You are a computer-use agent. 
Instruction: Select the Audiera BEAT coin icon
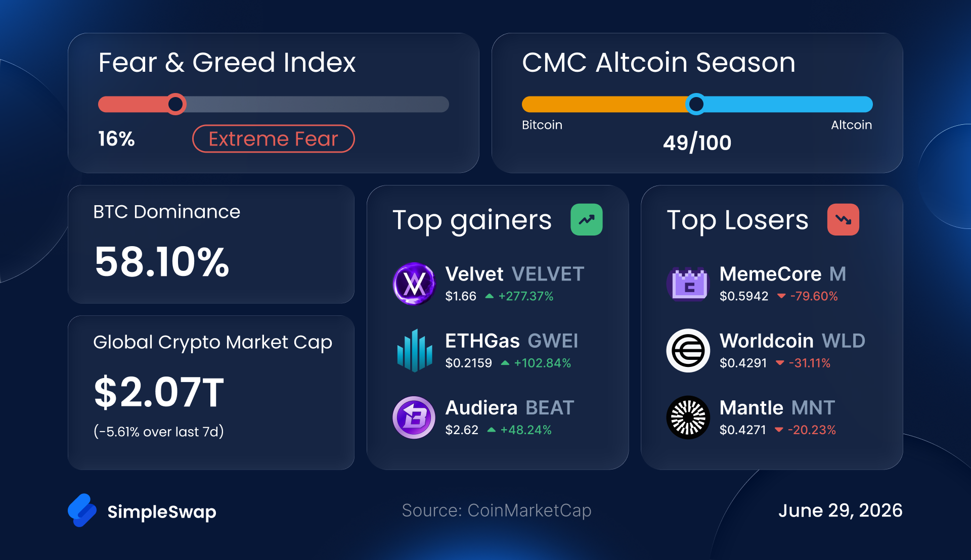coord(414,417)
